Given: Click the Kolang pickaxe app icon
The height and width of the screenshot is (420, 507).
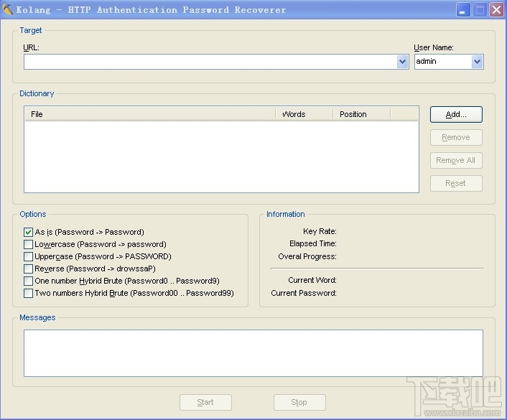Looking at the screenshot, I should (x=8, y=9).
